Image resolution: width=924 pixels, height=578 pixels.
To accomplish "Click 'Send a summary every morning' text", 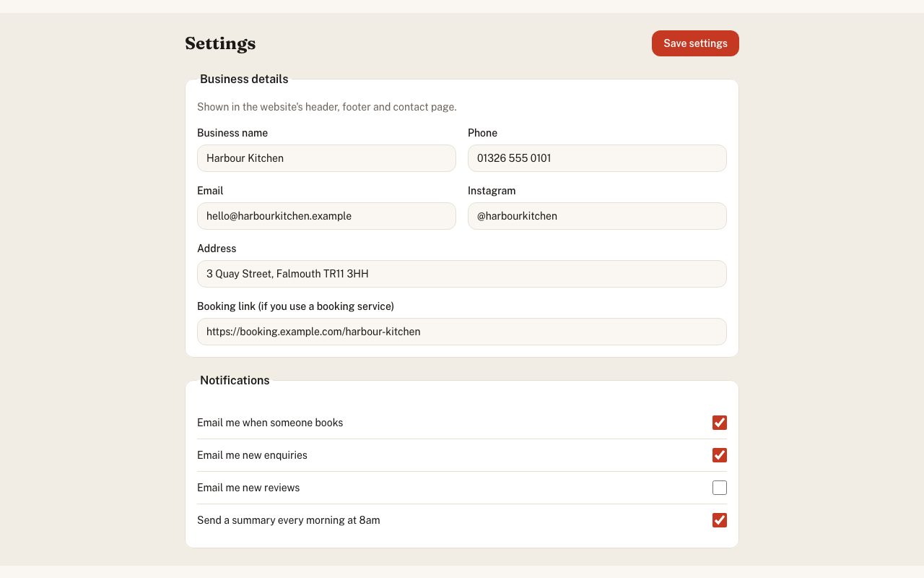I will [x=289, y=520].
